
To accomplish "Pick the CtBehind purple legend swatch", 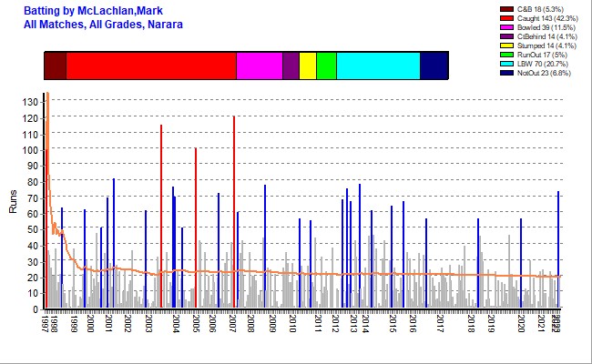I will (508, 36).
